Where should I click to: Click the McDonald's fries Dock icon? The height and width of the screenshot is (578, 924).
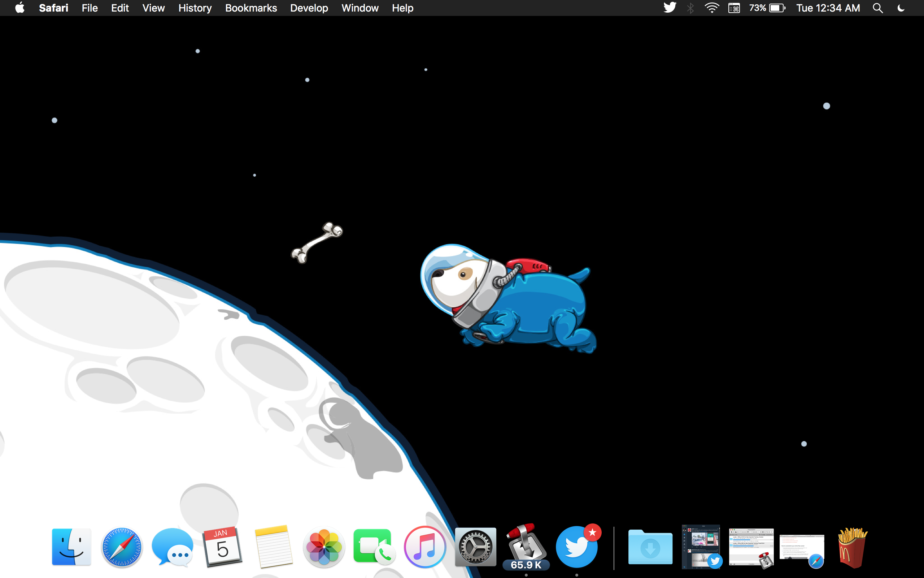(x=852, y=547)
